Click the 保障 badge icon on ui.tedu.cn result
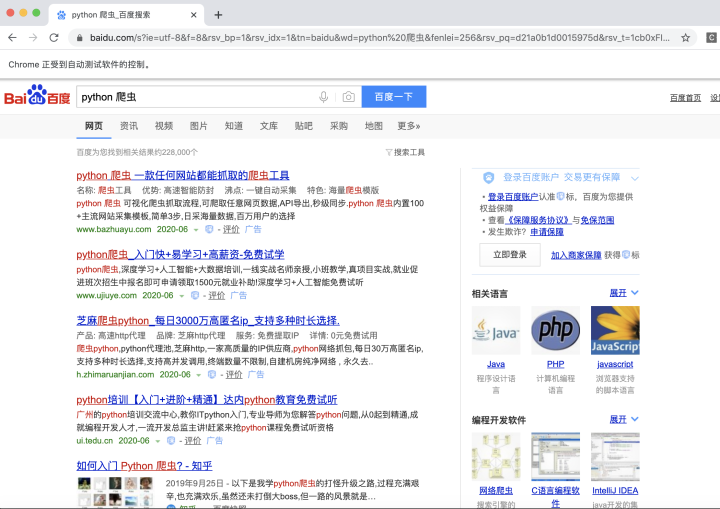This screenshot has width=720, height=509. pos(171,441)
